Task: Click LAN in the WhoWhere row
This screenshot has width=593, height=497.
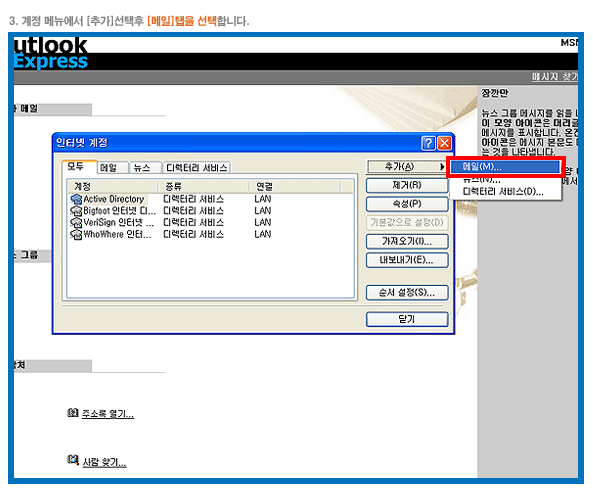Action: click(x=262, y=235)
